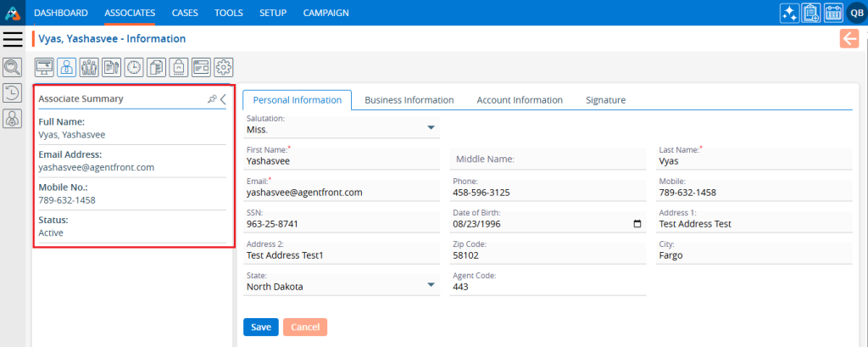Click the clock history toolbar icon
The height and width of the screenshot is (347, 868).
(x=133, y=67)
